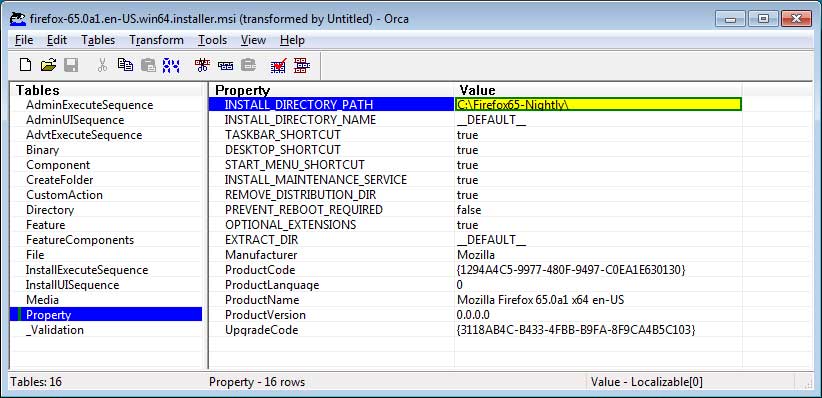This screenshot has height=398, width=822.
Task: Select the Feature table
Action: (x=46, y=225)
